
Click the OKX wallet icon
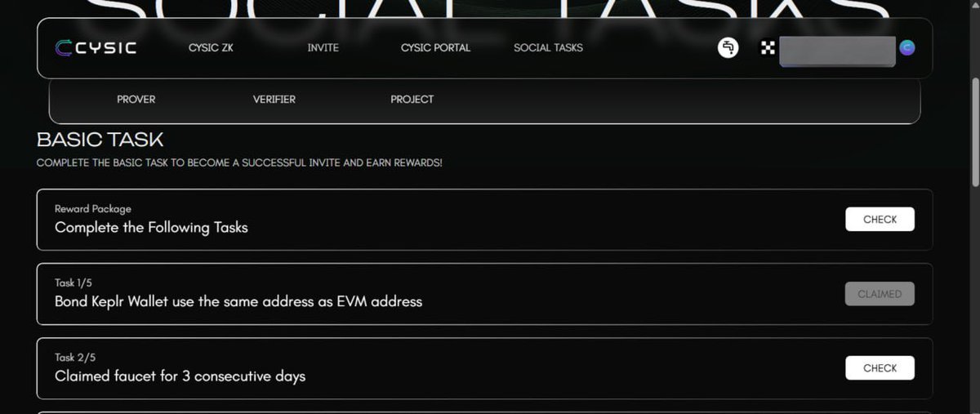point(768,48)
